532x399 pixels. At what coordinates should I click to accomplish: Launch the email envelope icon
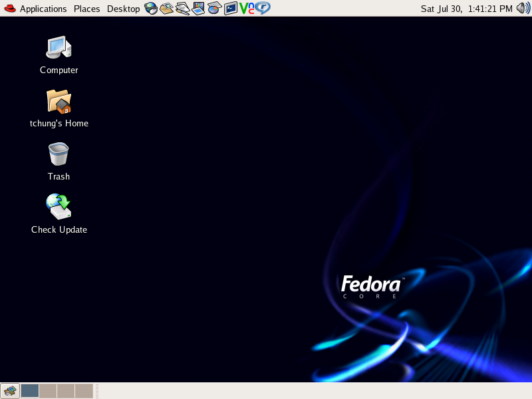pyautogui.click(x=167, y=8)
